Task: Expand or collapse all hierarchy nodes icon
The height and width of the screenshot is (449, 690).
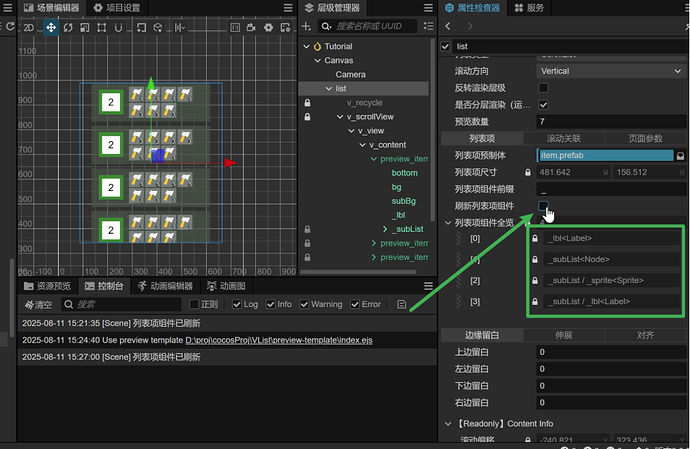Action: (x=428, y=26)
